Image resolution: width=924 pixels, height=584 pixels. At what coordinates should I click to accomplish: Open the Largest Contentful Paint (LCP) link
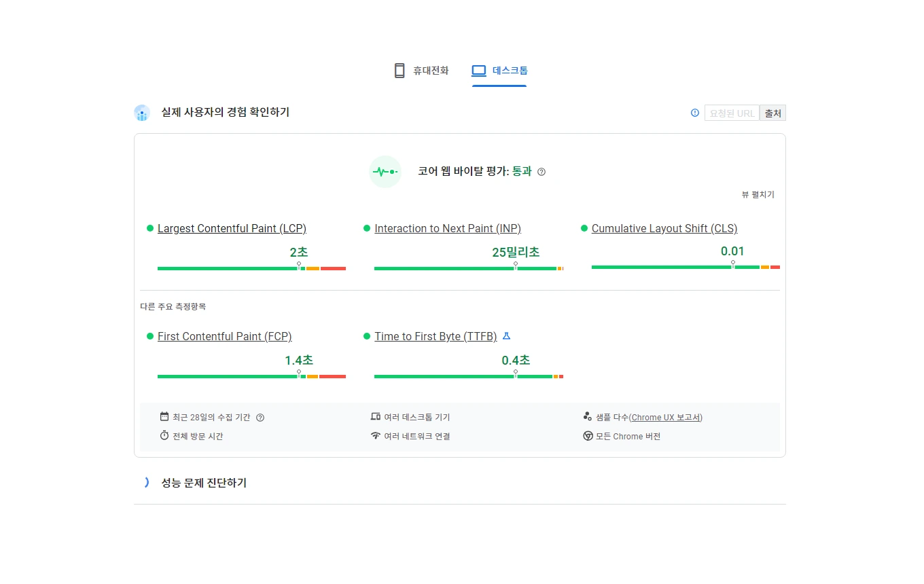[x=232, y=228]
